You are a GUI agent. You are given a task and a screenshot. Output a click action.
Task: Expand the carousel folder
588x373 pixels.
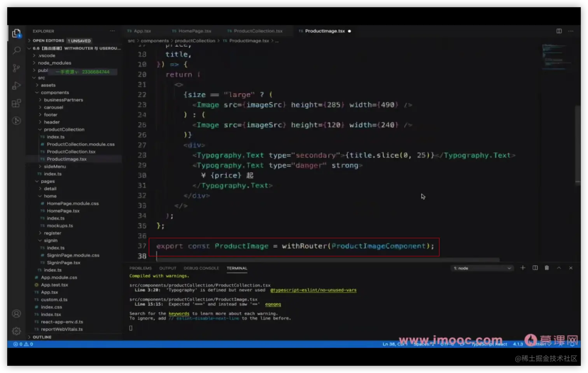53,107
